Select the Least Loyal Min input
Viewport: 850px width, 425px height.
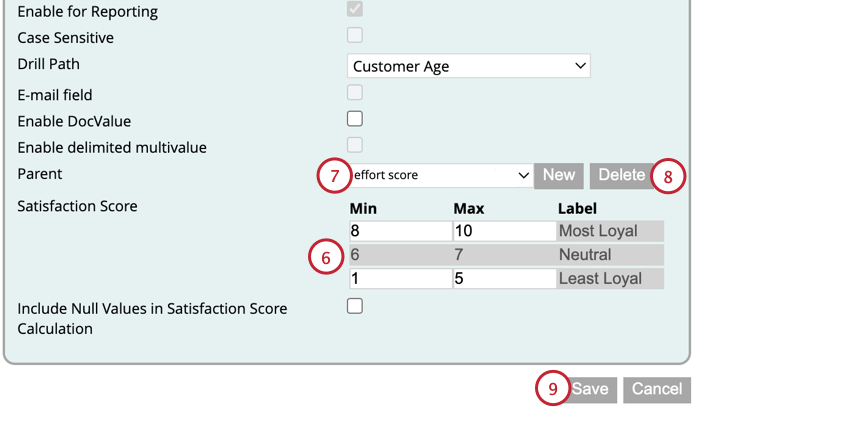pyautogui.click(x=399, y=279)
